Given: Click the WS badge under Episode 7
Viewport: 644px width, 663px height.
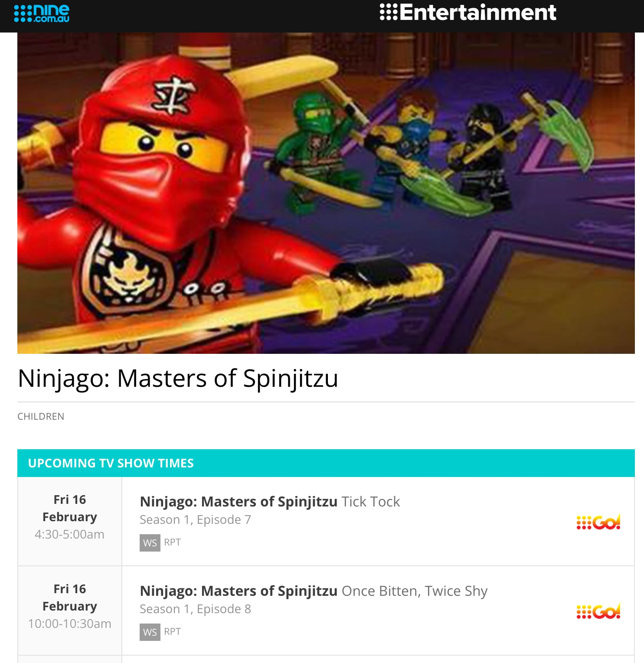Looking at the screenshot, I should 150,543.
